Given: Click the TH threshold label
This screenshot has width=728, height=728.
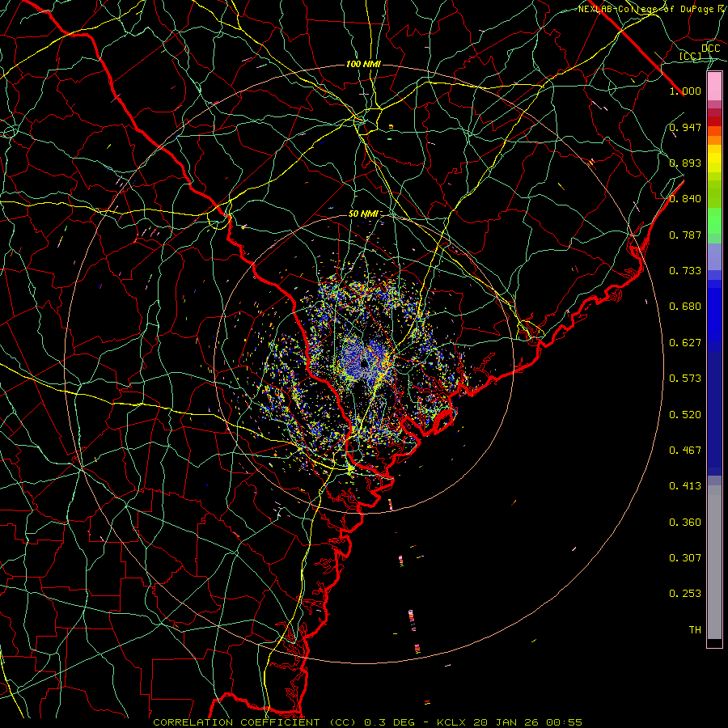Looking at the screenshot, I should coord(695,630).
